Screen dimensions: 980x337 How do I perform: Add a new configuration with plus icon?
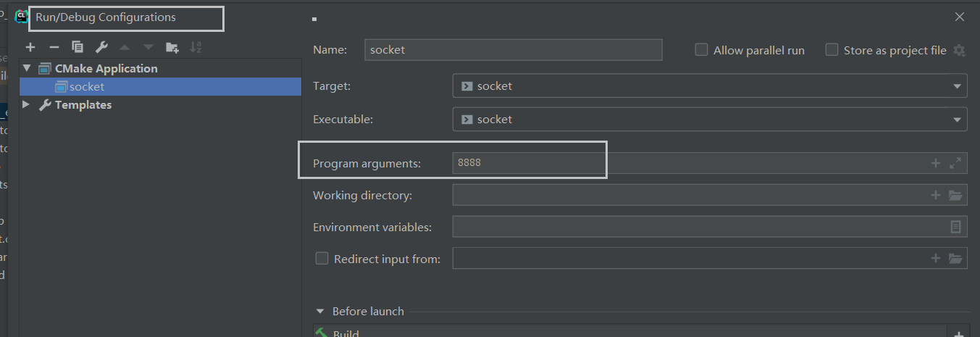[30, 47]
